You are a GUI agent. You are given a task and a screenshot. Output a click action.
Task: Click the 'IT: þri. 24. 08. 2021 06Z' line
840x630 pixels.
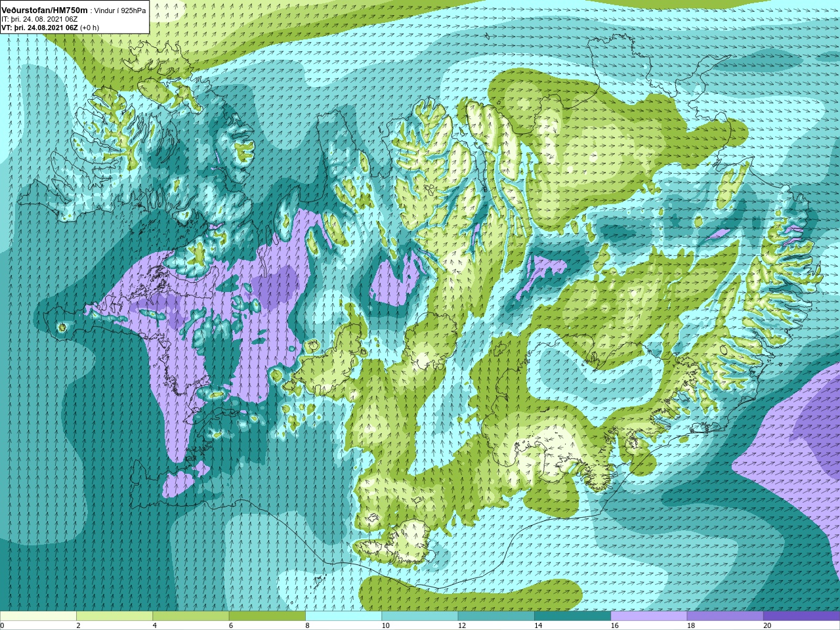click(x=40, y=19)
